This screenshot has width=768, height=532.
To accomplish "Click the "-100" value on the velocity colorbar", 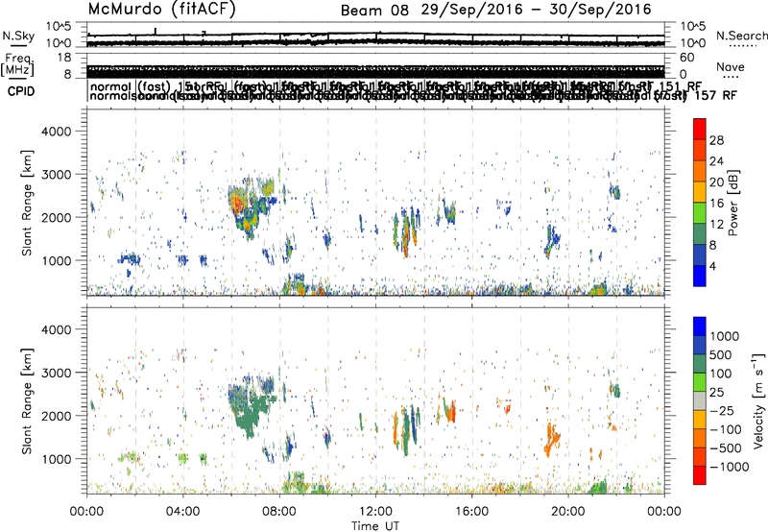I will click(725, 429).
